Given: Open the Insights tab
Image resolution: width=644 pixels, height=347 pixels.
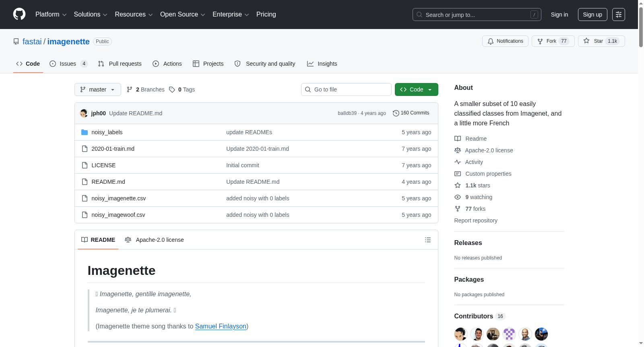Looking at the screenshot, I should point(322,64).
